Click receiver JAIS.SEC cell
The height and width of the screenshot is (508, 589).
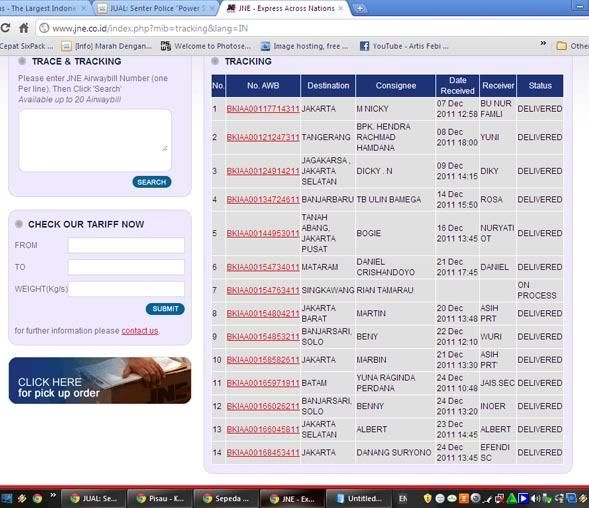coord(497,383)
